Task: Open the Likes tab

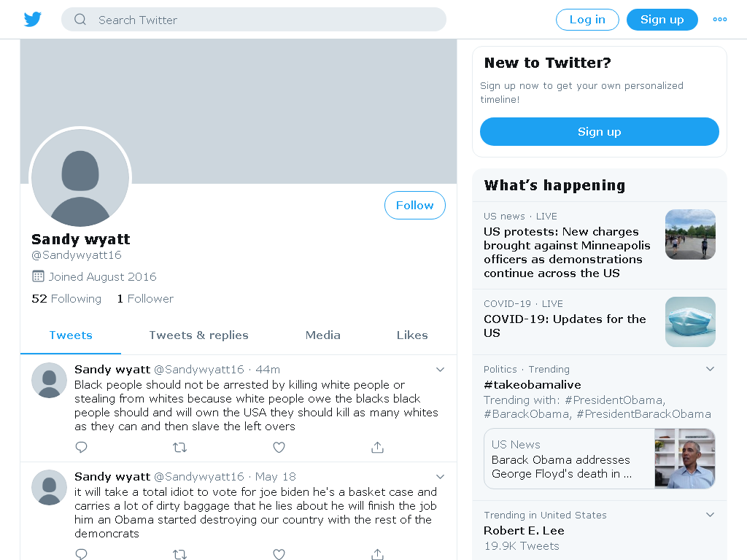Action: (x=412, y=335)
